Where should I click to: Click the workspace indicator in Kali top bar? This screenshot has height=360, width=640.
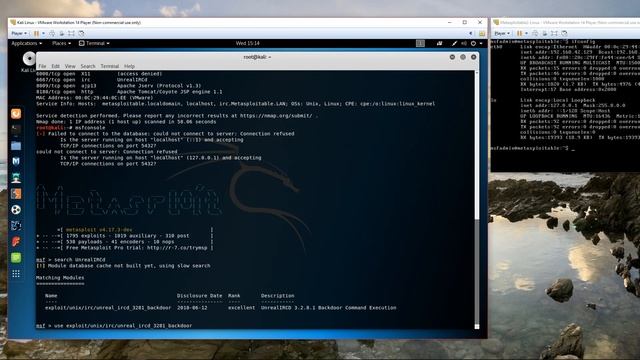(420, 43)
